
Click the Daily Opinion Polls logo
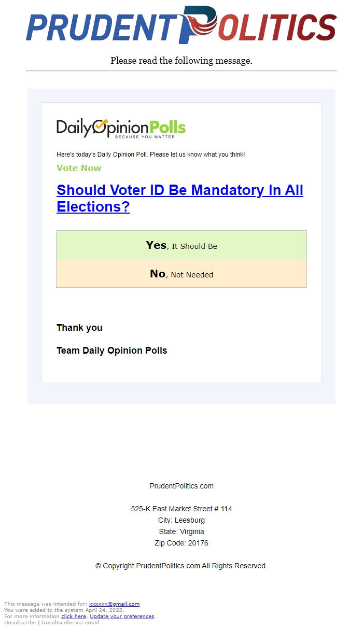click(120, 127)
